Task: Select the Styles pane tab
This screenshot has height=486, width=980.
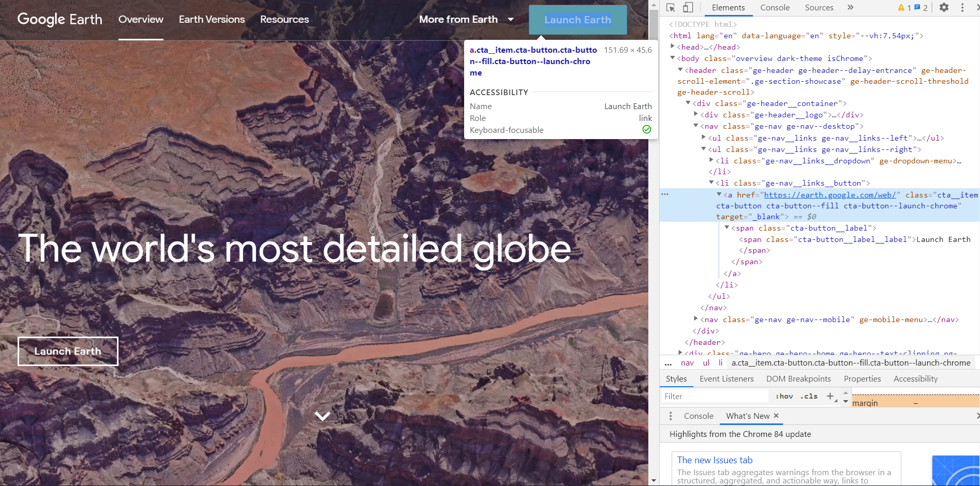Action: click(x=676, y=379)
